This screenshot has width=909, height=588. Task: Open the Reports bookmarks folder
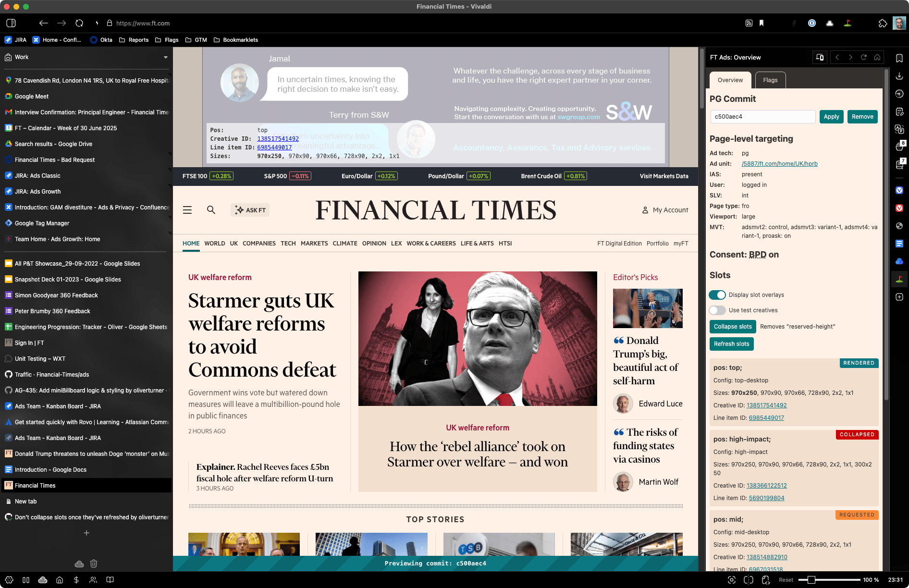pyautogui.click(x=134, y=40)
